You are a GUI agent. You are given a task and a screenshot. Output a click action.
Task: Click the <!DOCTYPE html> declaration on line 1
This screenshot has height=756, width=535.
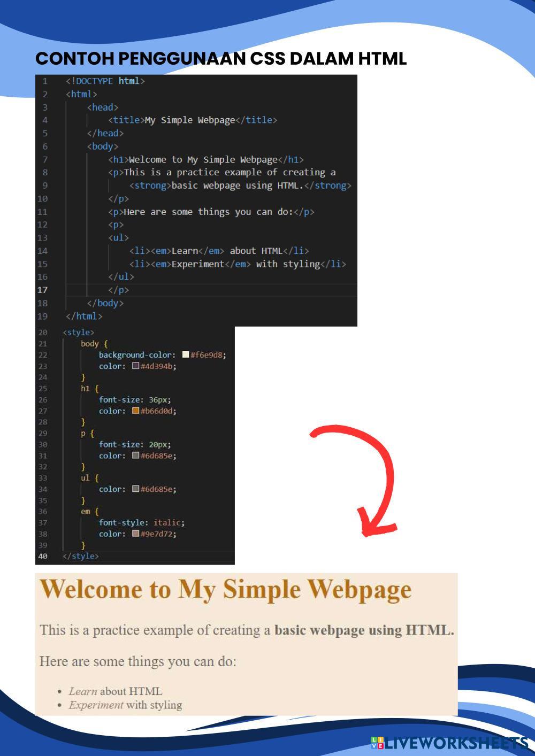click(x=105, y=81)
